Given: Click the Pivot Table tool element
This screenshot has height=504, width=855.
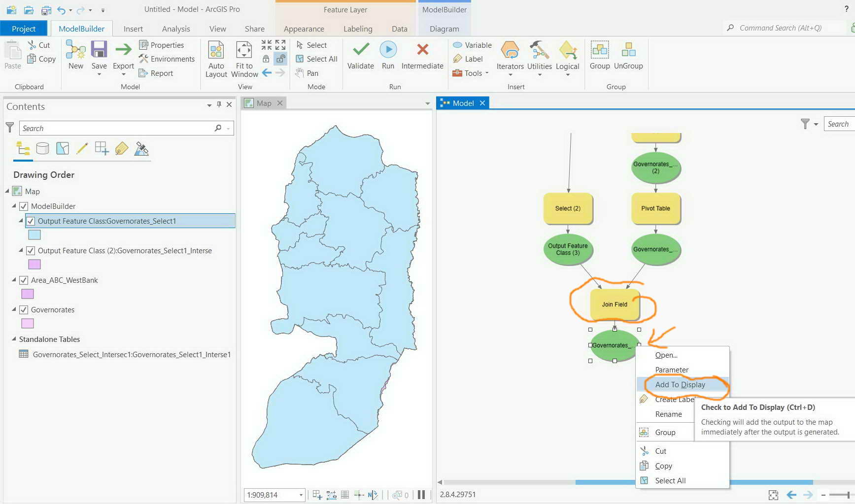Looking at the screenshot, I should point(655,208).
